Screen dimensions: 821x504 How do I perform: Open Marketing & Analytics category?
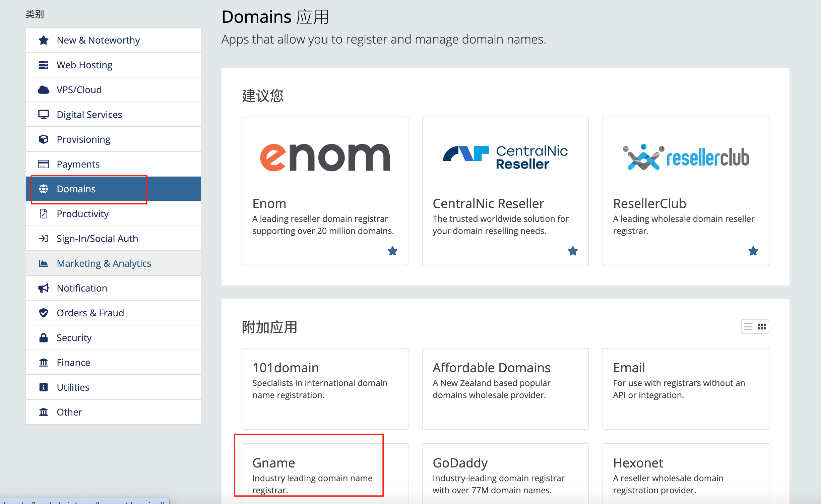(x=113, y=263)
